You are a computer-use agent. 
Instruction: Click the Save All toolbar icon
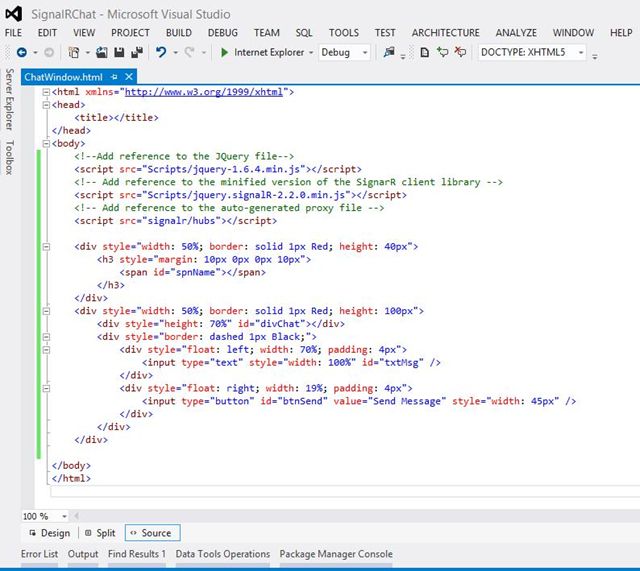click(135, 52)
